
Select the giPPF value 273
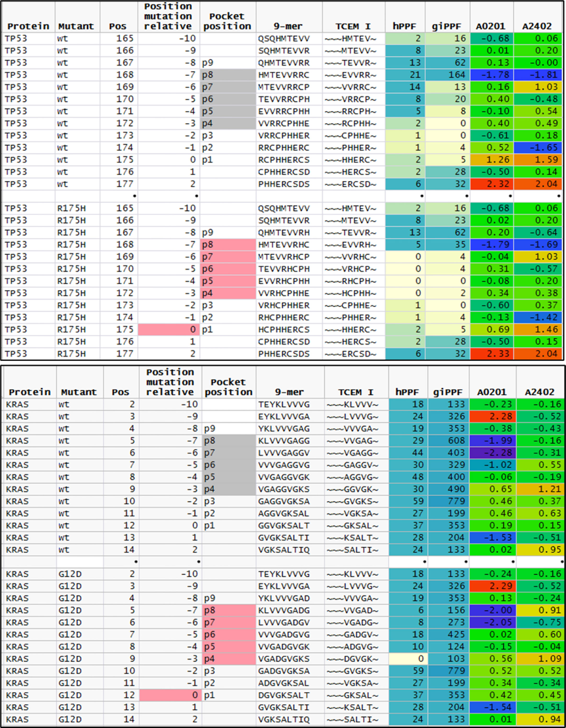click(449, 623)
